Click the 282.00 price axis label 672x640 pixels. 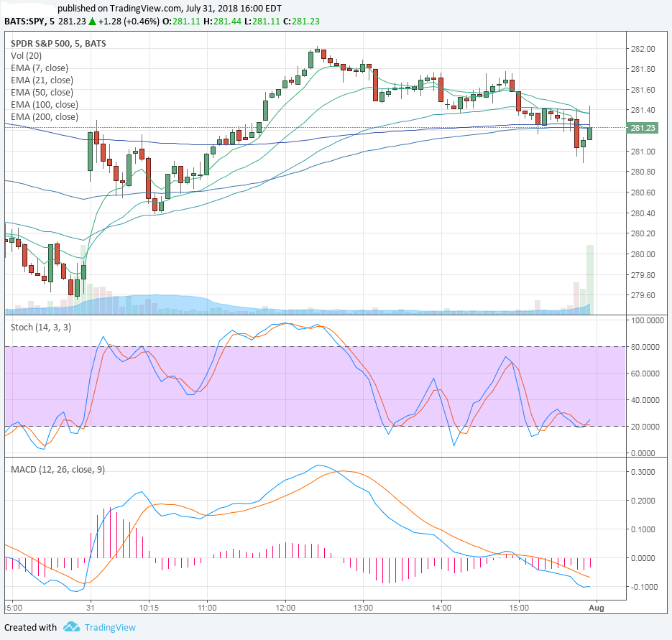(x=643, y=49)
